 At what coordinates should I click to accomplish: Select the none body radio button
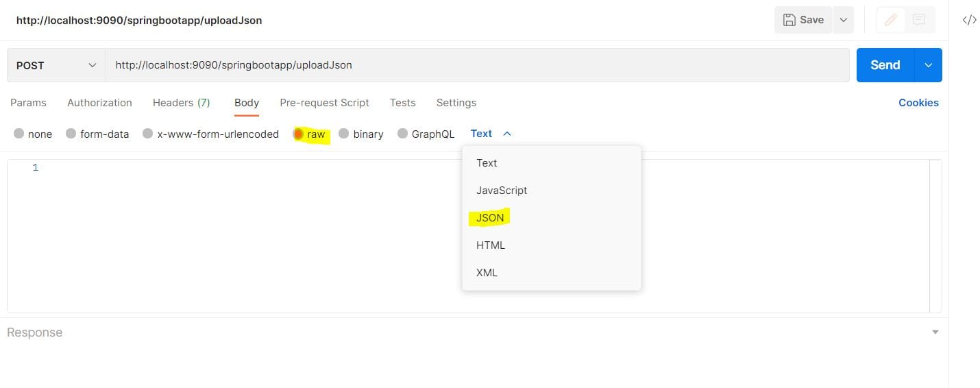19,134
